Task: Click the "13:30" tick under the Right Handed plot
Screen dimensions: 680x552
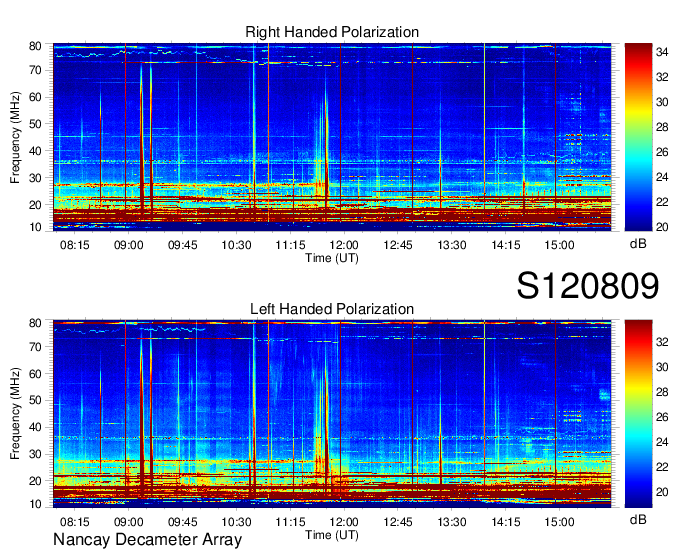Action: pos(451,245)
